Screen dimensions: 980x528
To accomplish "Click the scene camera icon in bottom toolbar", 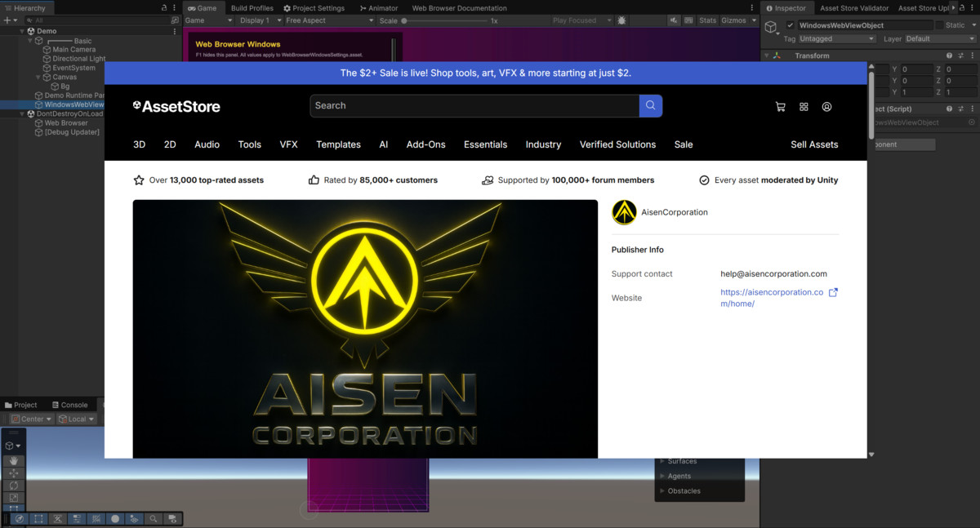I will point(172,518).
